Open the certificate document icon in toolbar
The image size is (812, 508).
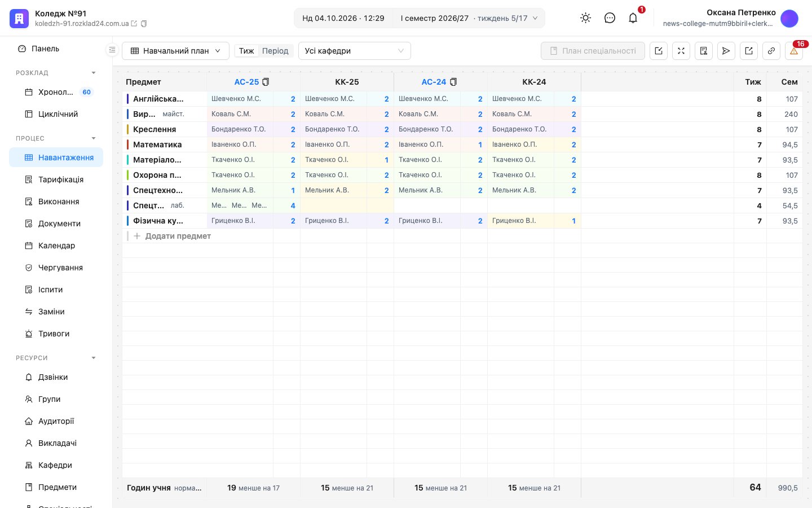[704, 51]
